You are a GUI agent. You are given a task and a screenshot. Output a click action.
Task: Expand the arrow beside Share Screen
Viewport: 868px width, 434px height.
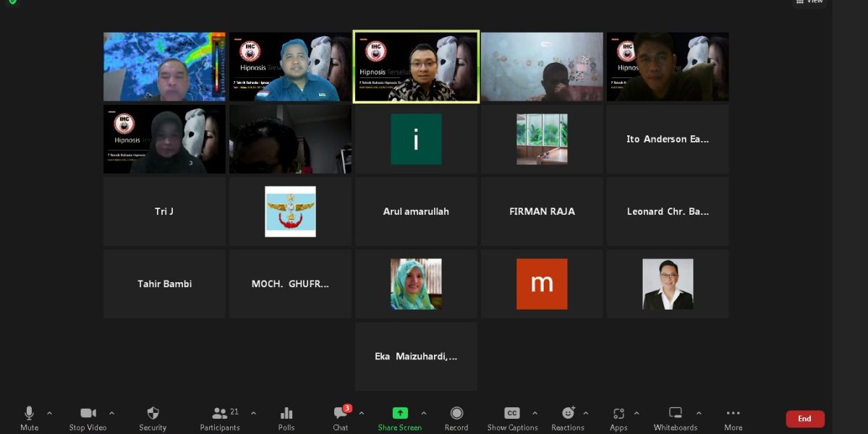coord(424,413)
